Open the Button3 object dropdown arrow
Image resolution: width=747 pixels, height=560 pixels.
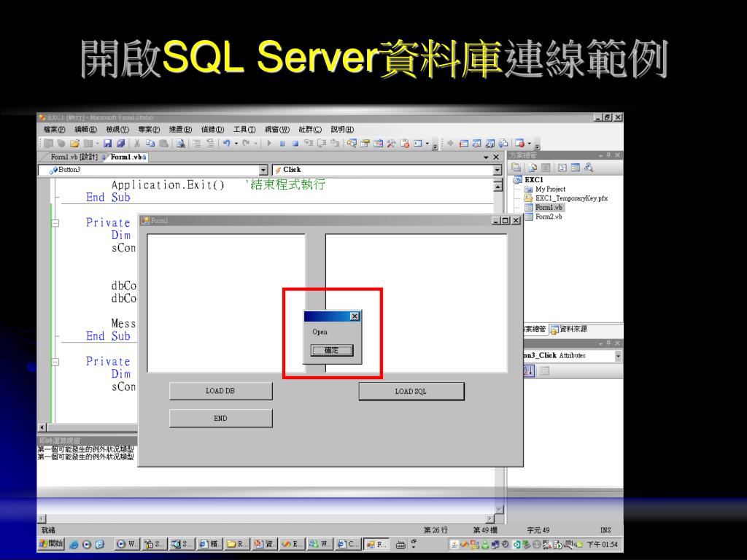[263, 170]
